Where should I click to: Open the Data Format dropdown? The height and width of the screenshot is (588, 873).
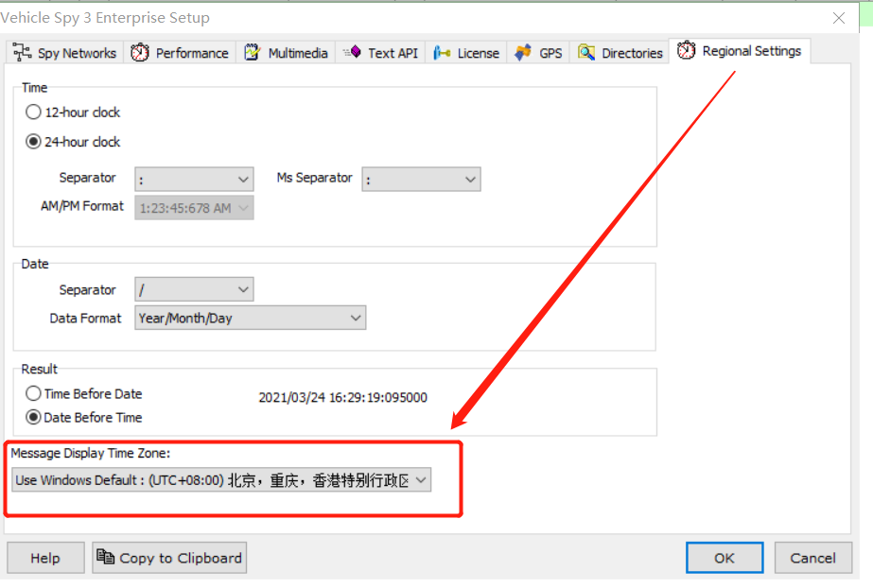[251, 318]
